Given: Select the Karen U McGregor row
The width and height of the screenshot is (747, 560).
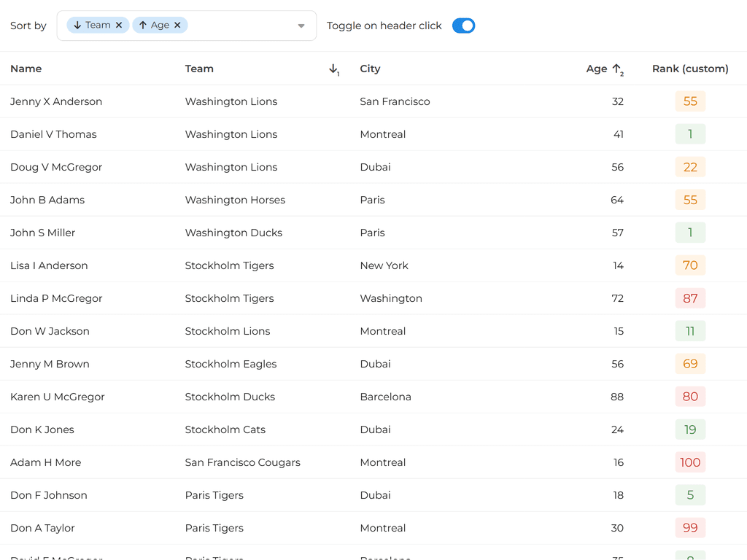Looking at the screenshot, I should [58, 397].
